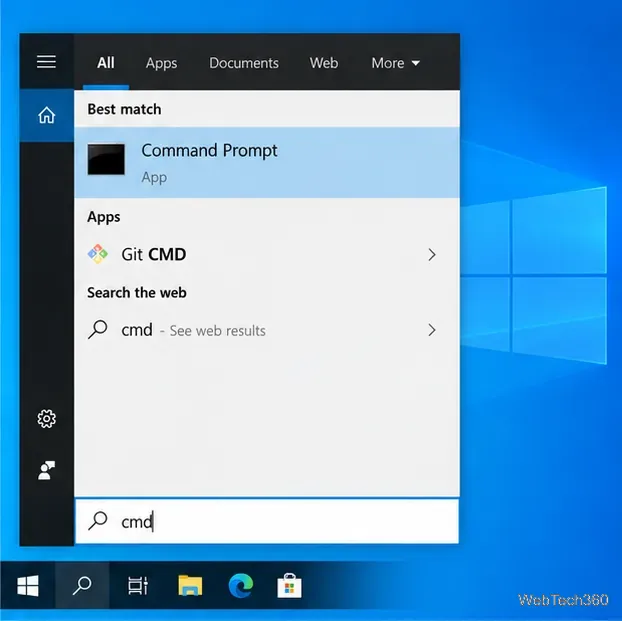Click the magnifier icon beside cmd web result
This screenshot has height=621, width=622.
coord(98,330)
